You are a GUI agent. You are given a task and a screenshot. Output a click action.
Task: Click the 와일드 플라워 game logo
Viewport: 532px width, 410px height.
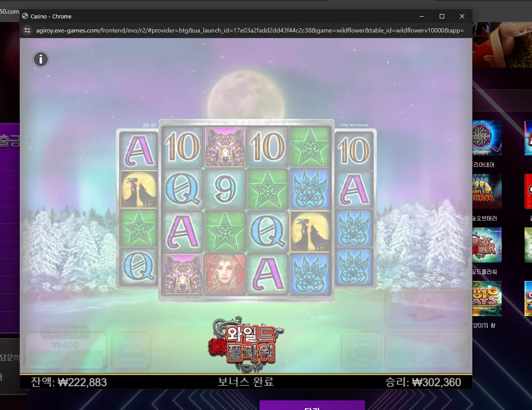click(x=246, y=345)
